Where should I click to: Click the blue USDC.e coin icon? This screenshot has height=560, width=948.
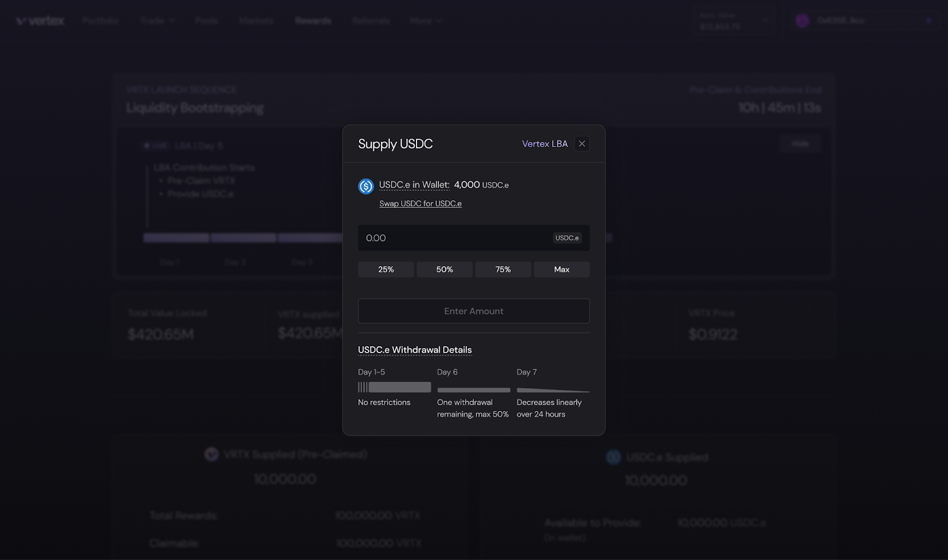click(366, 186)
